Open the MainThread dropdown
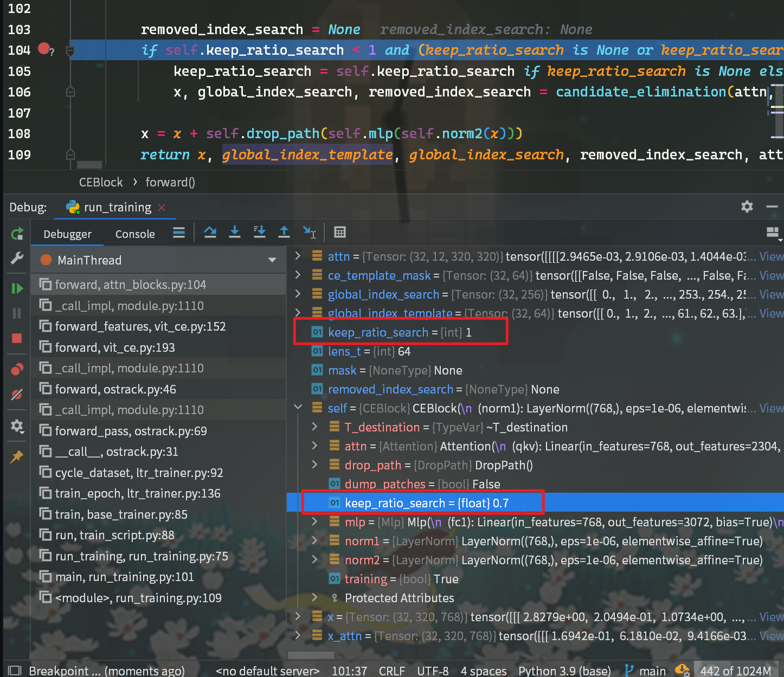The image size is (784, 677). pyautogui.click(x=272, y=260)
